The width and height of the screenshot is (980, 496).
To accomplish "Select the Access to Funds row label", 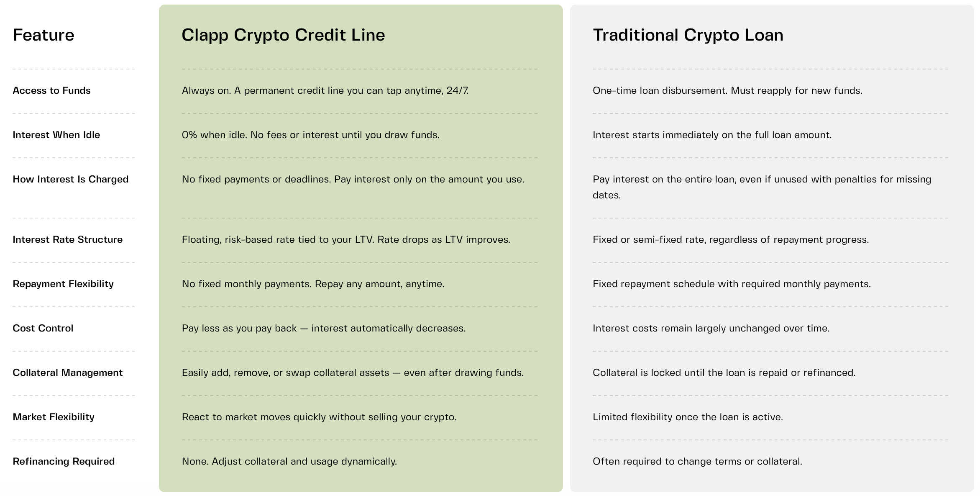I will pos(51,90).
